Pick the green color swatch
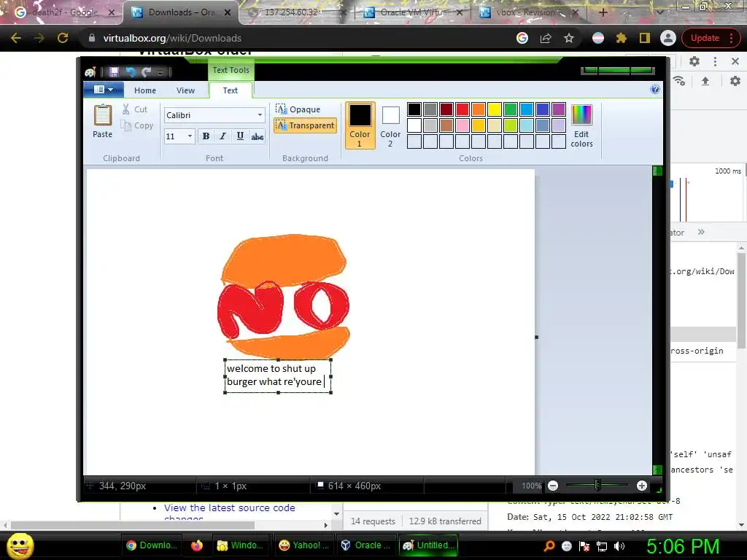The width and height of the screenshot is (747, 560). (x=510, y=109)
